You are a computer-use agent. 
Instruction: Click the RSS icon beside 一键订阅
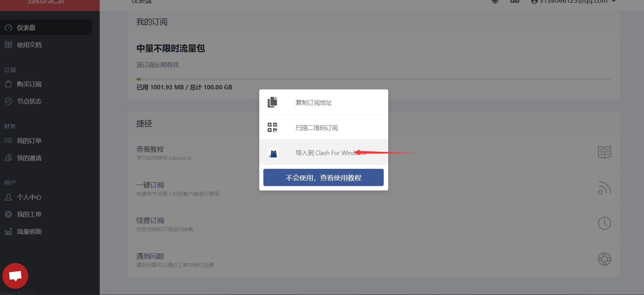pyautogui.click(x=604, y=188)
